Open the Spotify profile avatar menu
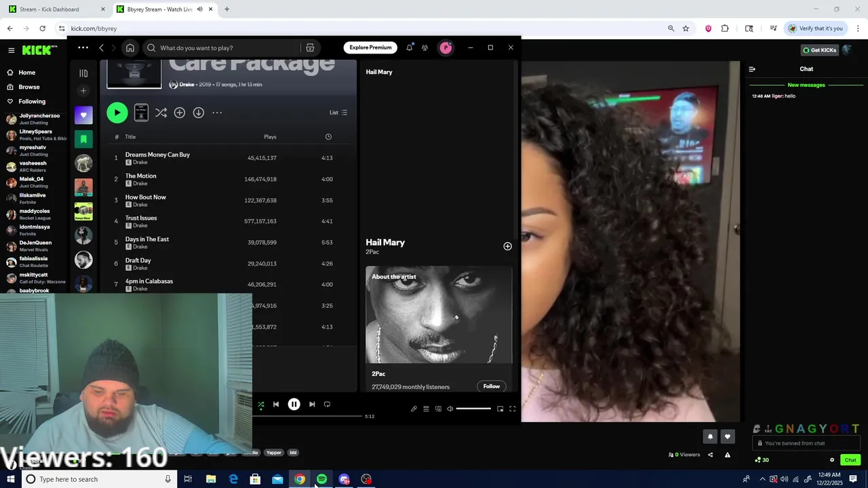 446,47
